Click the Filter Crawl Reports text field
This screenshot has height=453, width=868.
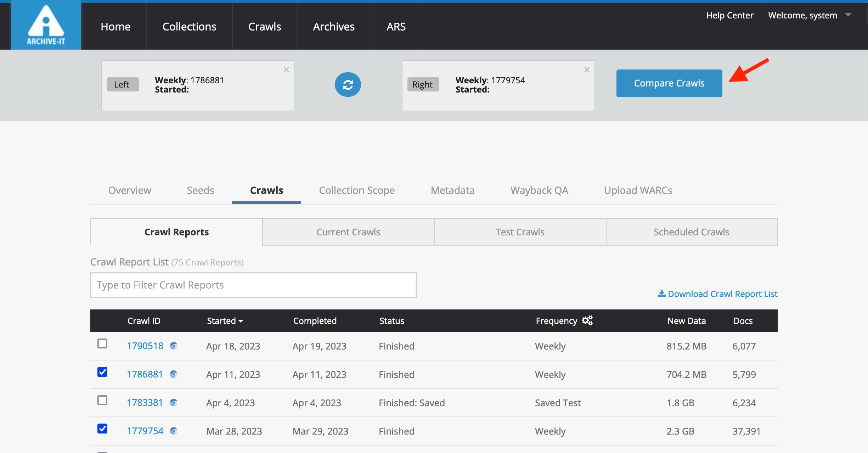click(253, 285)
